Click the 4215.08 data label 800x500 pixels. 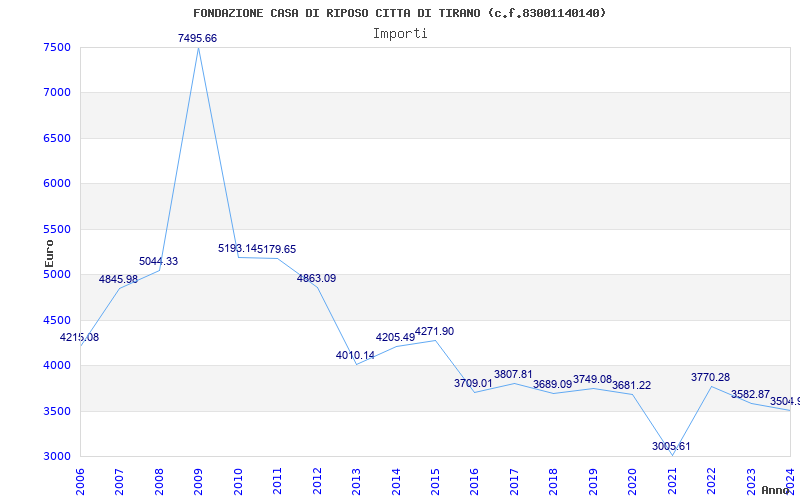(x=80, y=337)
